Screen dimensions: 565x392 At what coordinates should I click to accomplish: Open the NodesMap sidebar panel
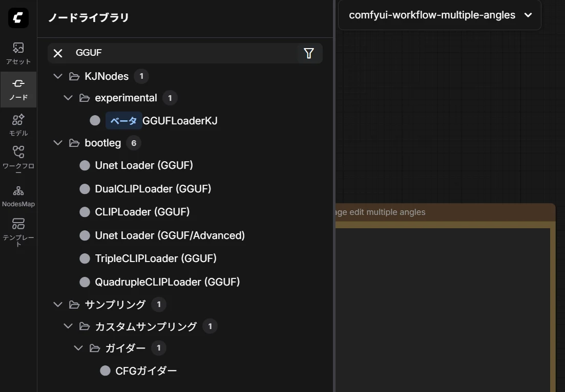coord(18,197)
